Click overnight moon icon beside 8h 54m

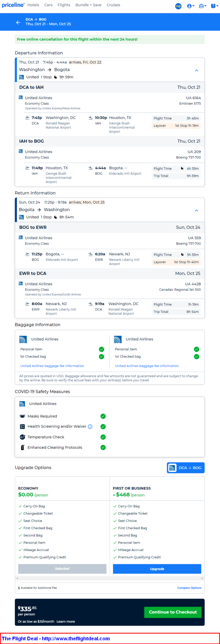55,217
